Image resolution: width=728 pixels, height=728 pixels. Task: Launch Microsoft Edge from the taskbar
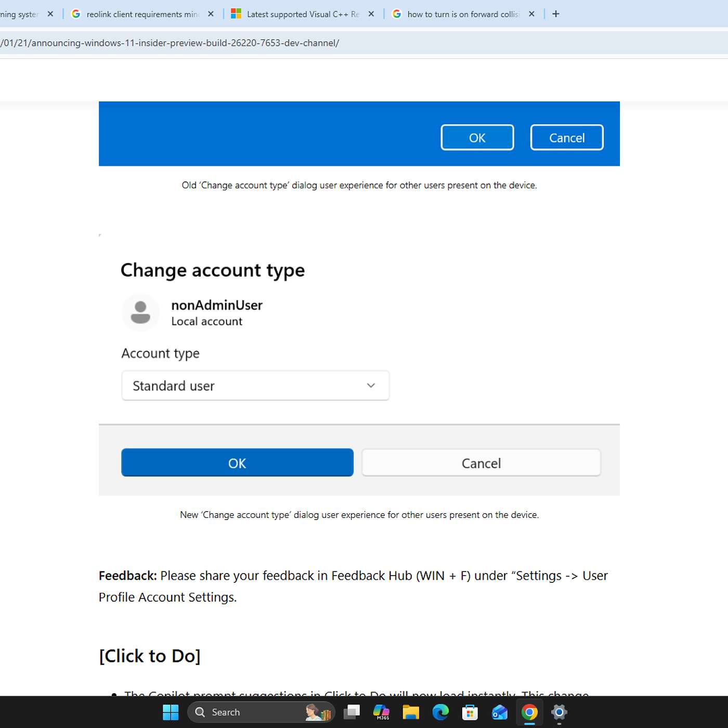coord(440,712)
